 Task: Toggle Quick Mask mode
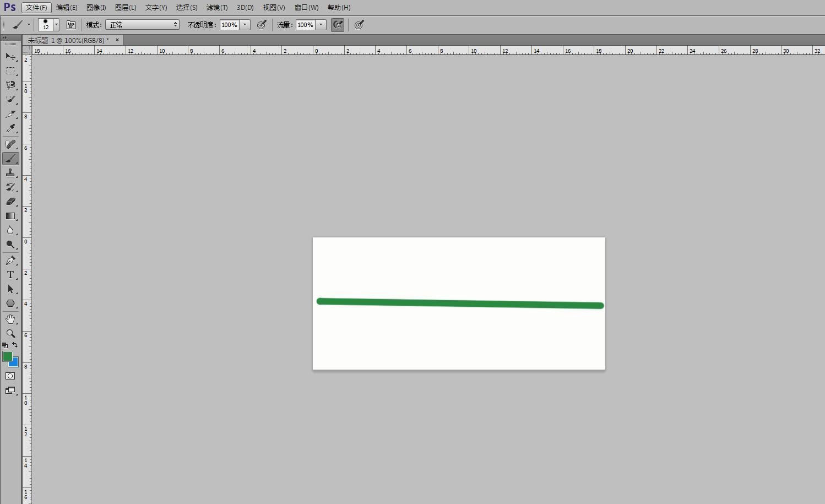click(x=10, y=376)
